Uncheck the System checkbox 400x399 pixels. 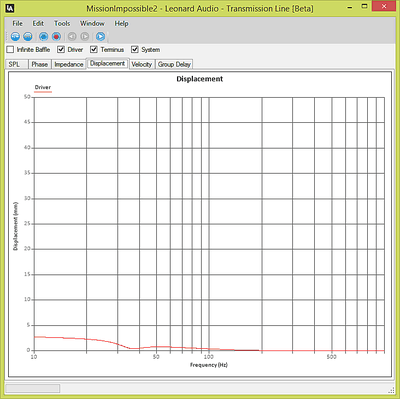pyautogui.click(x=134, y=50)
